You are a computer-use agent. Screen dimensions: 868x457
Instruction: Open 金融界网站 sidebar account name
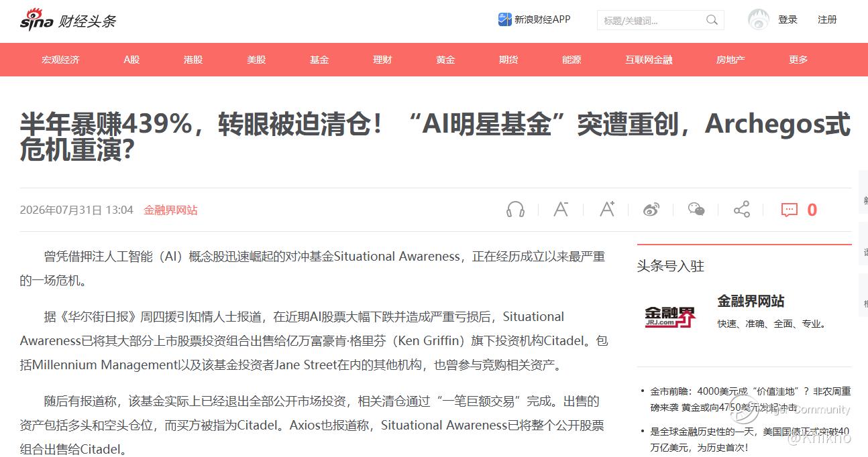751,301
